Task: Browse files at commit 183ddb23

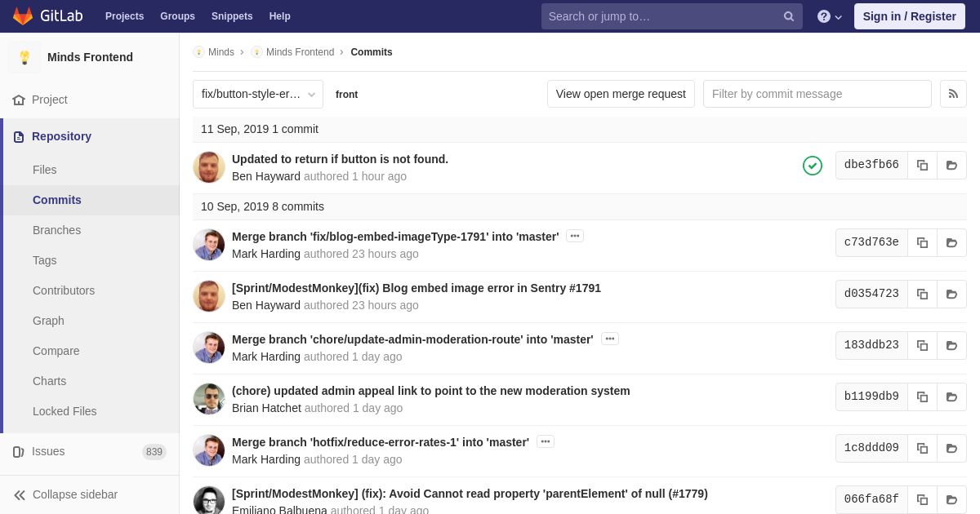Action: (951, 345)
